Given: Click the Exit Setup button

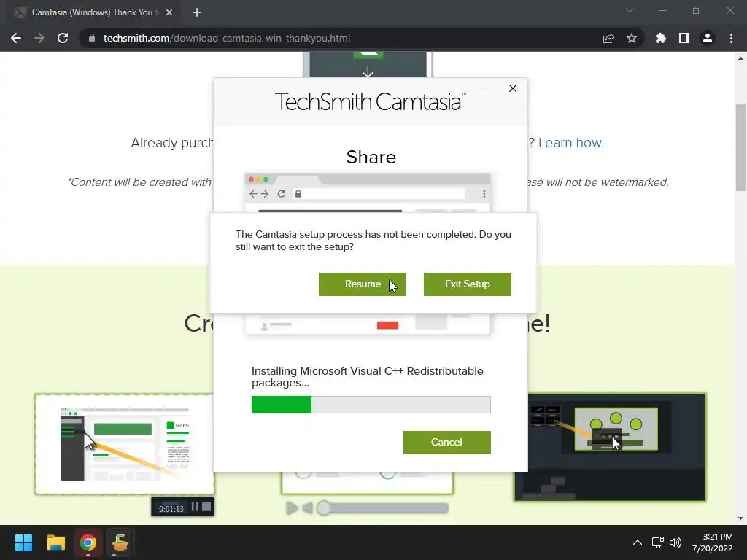Looking at the screenshot, I should (x=468, y=284).
